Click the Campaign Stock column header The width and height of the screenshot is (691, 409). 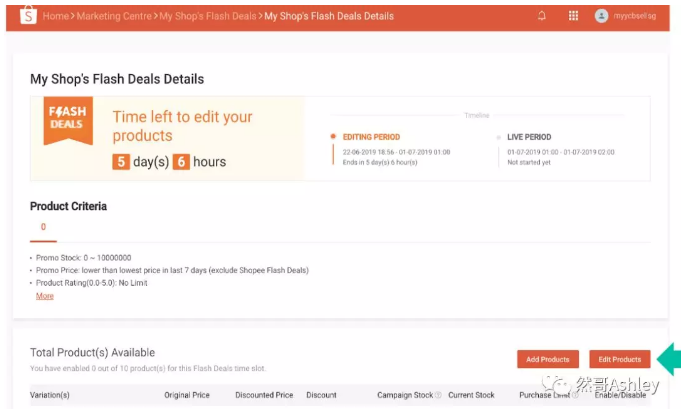point(405,395)
